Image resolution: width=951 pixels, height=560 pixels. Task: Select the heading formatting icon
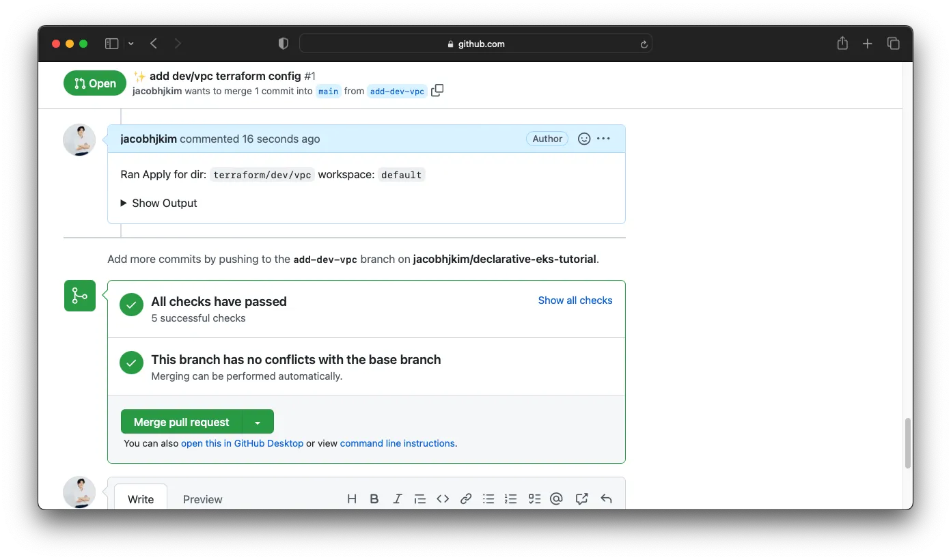pyautogui.click(x=351, y=499)
